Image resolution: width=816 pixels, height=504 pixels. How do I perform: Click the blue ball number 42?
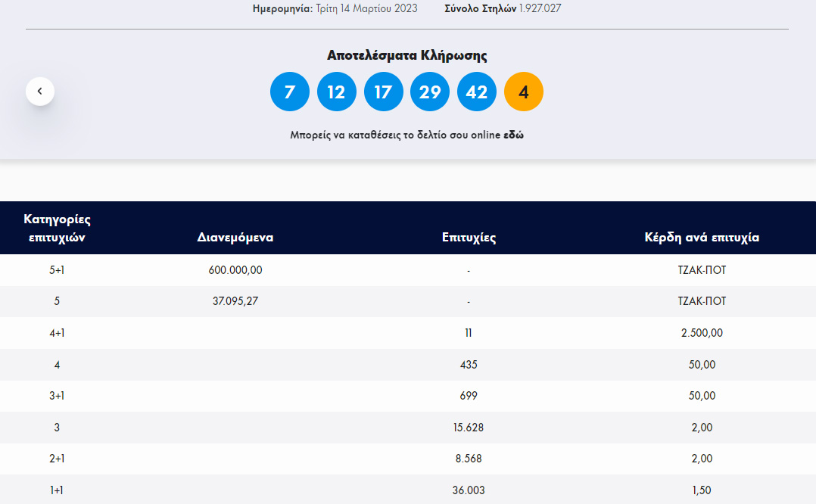477,92
